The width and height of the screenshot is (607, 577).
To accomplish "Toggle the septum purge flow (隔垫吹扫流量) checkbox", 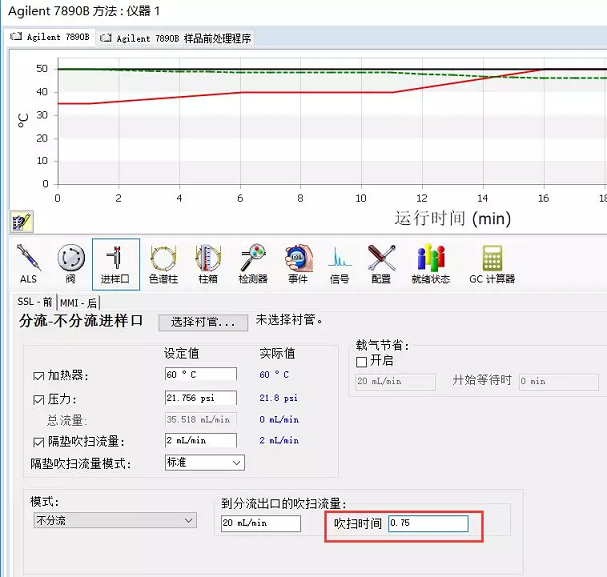I will pyautogui.click(x=39, y=442).
